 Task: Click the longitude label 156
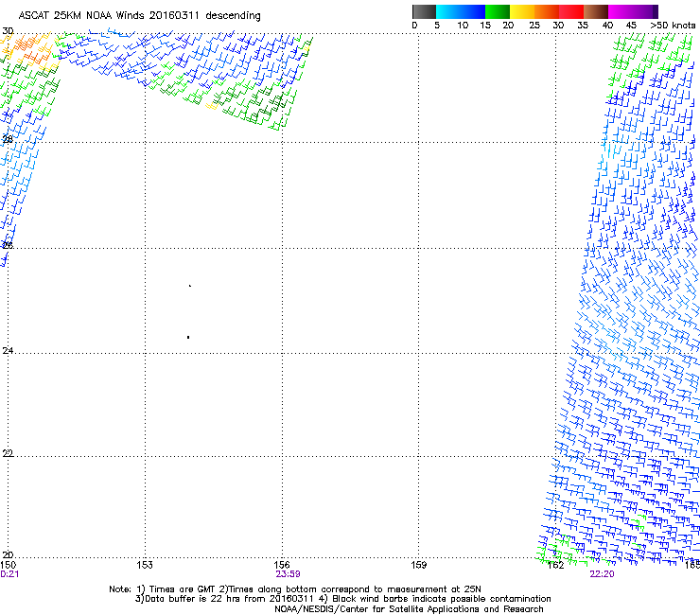282,565
